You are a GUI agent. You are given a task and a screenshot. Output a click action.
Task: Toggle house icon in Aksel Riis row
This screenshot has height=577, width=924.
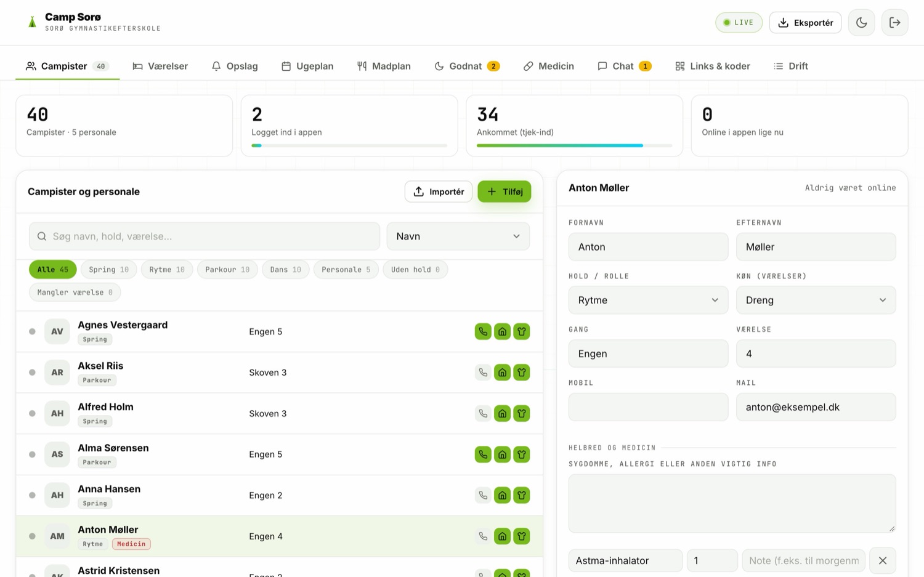coord(502,373)
